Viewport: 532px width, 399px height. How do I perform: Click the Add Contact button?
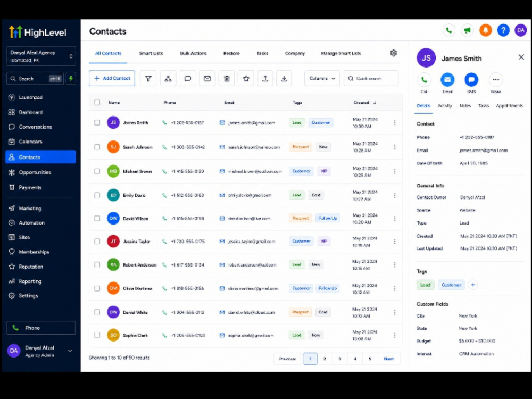tap(112, 78)
